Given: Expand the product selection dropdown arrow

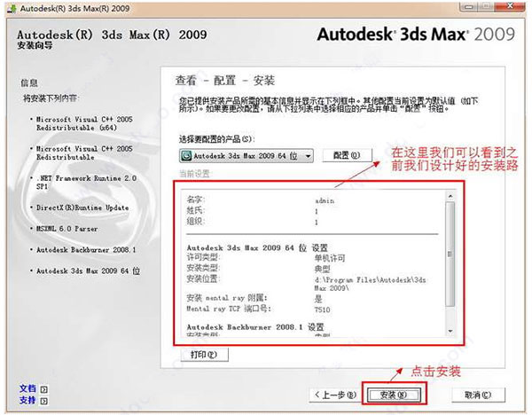Looking at the screenshot, I should pos(308,156).
